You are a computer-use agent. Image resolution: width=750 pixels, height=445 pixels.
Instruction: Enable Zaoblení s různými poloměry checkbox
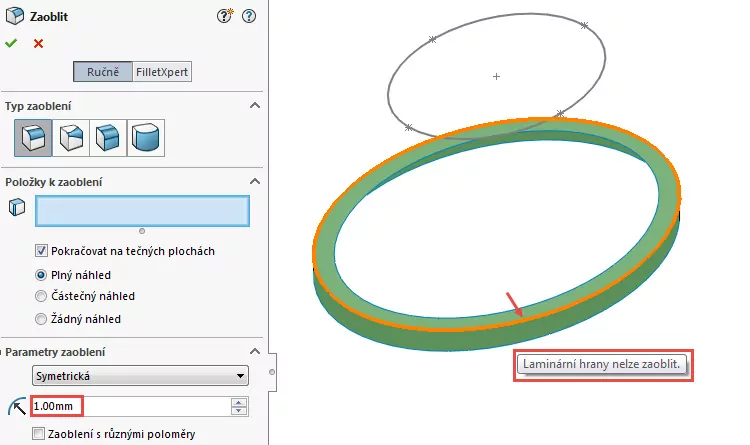click(38, 434)
